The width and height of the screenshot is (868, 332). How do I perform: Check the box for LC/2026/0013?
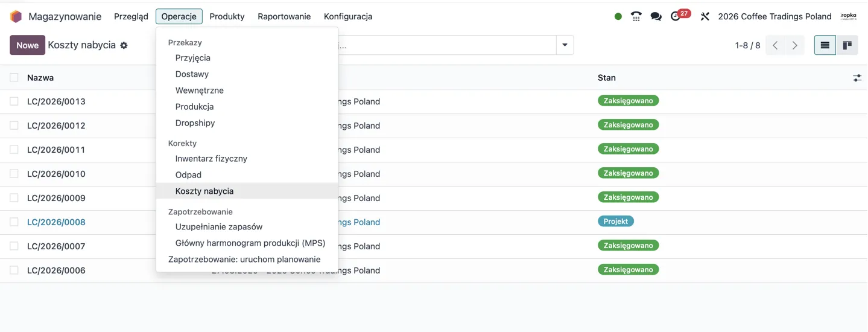pyautogui.click(x=14, y=101)
